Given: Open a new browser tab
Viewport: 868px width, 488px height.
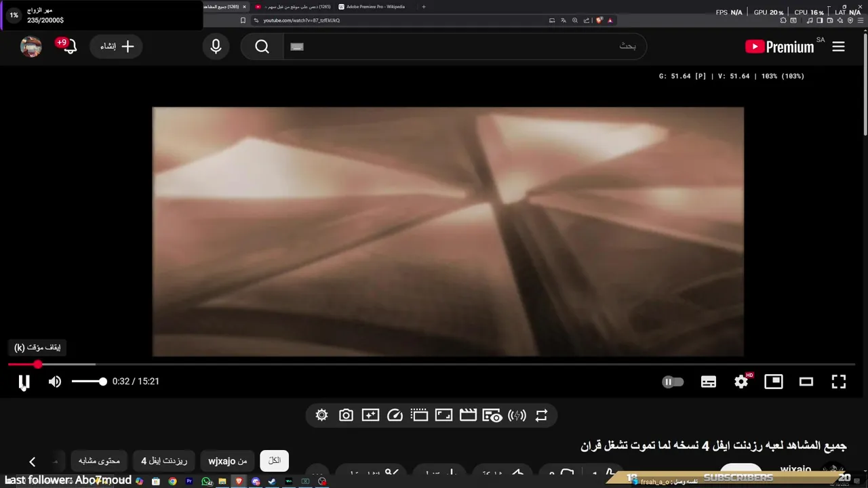Looking at the screenshot, I should pos(424,7).
